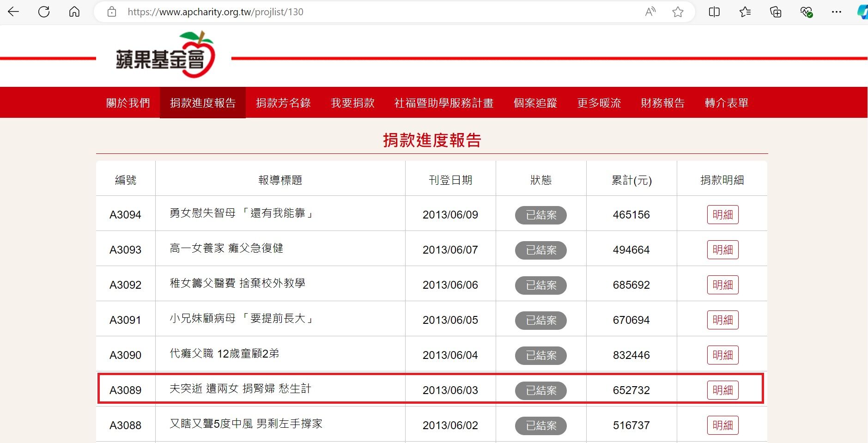The image size is (868, 443).
Task: Click the 蘋果基金會 apple logo
Action: coord(165,55)
